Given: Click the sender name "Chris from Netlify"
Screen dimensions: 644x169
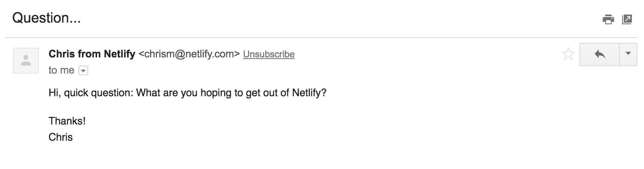Looking at the screenshot, I should pyautogui.click(x=92, y=54).
